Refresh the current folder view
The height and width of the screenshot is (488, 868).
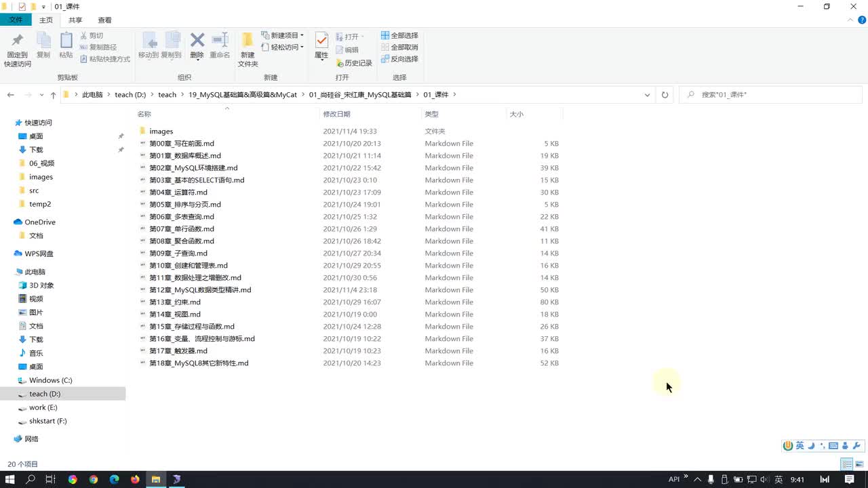665,95
